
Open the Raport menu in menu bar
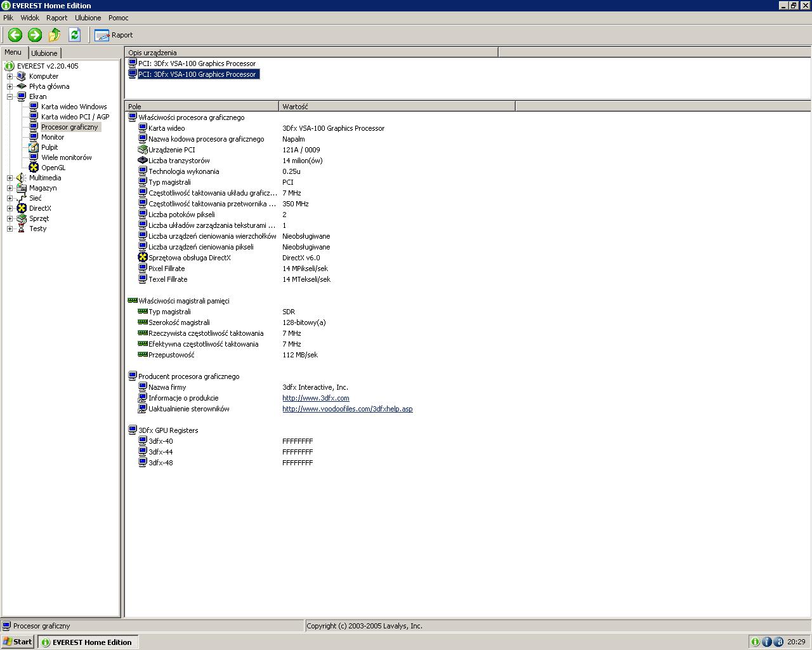click(56, 18)
